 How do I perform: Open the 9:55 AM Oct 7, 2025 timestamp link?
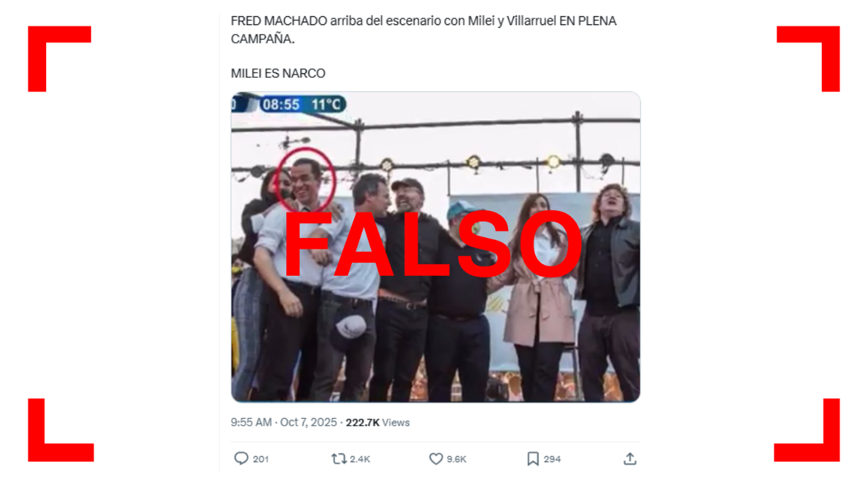tap(283, 422)
